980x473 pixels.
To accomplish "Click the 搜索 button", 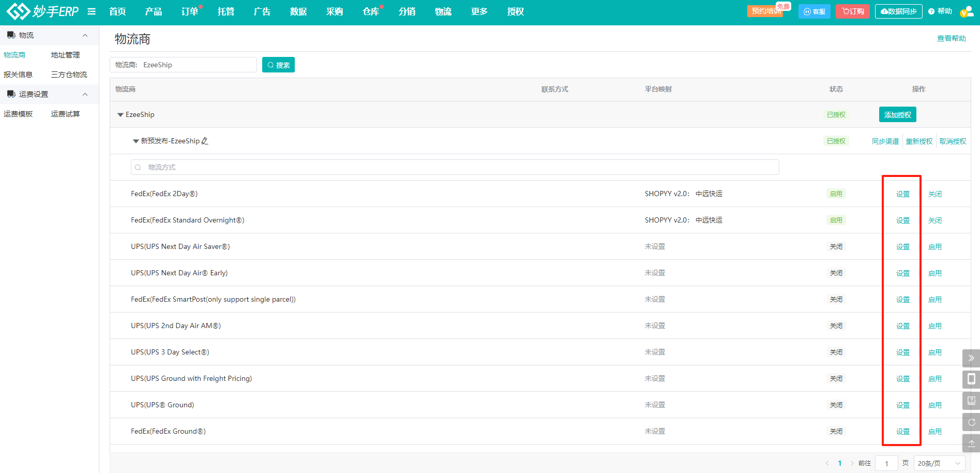I will (278, 65).
